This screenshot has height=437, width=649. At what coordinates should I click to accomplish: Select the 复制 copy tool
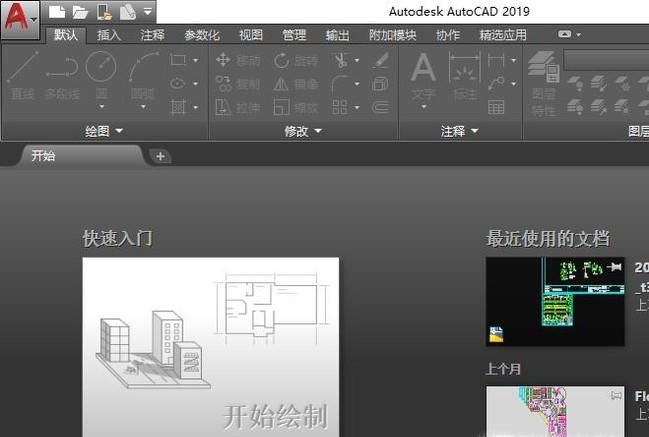coord(238,84)
